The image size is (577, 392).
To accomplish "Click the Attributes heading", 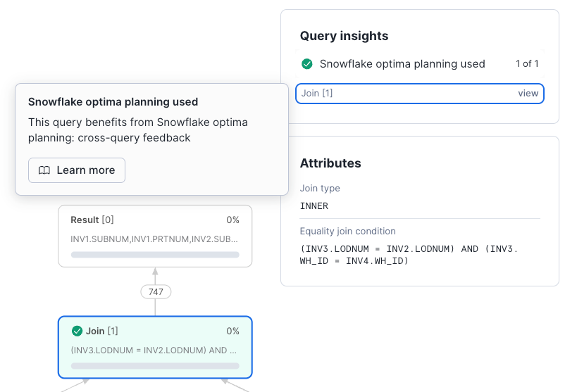I will point(330,163).
